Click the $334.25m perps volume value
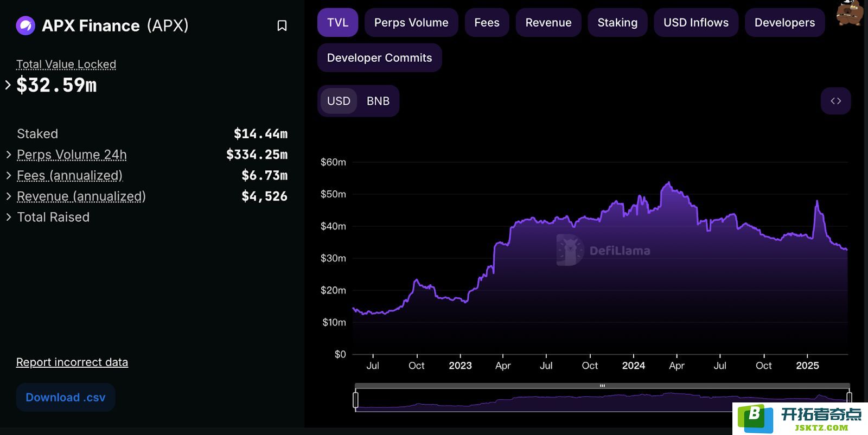 coord(257,155)
